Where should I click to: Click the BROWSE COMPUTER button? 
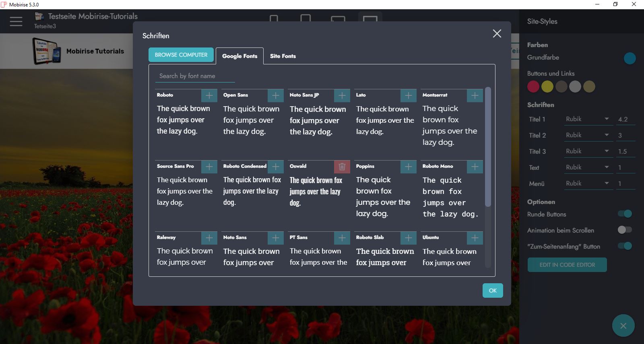pyautogui.click(x=181, y=55)
